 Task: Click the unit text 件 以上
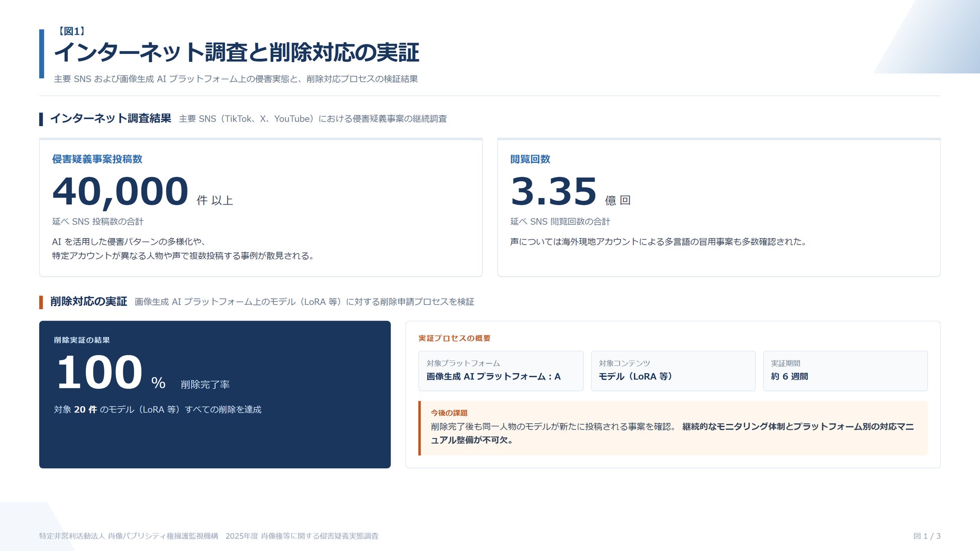[215, 200]
